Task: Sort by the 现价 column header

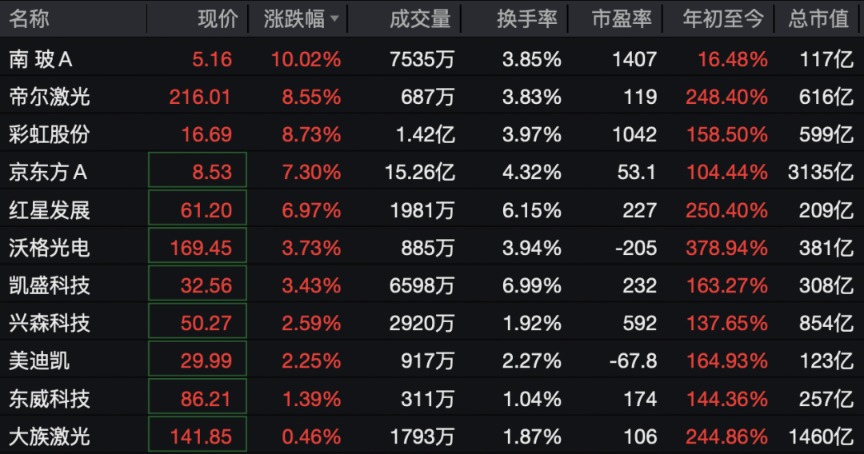Action: tap(218, 19)
